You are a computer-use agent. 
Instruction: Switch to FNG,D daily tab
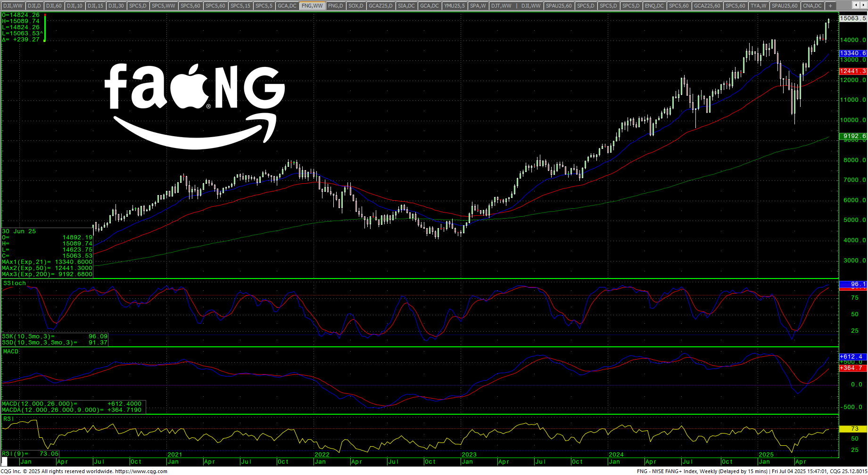click(336, 6)
